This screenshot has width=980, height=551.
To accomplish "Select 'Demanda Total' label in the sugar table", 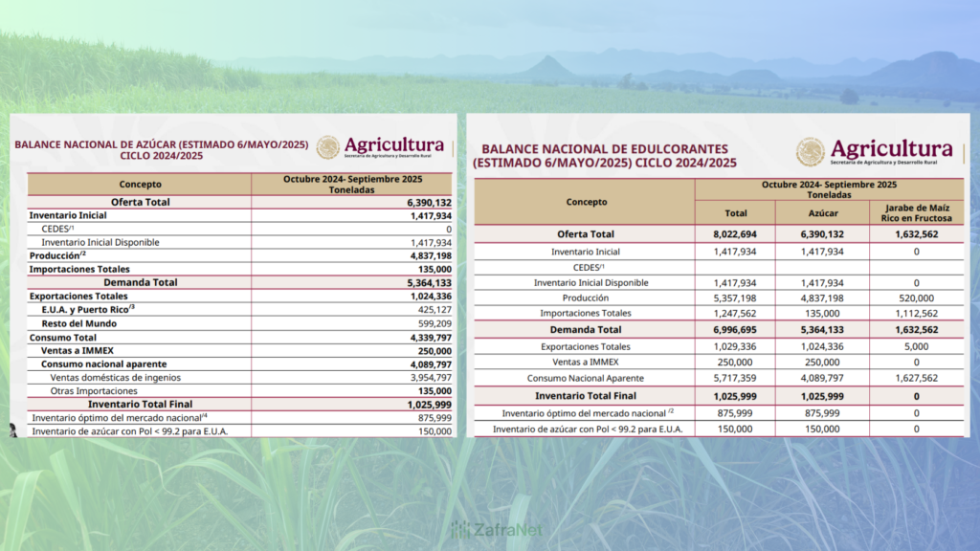I will coord(140,282).
